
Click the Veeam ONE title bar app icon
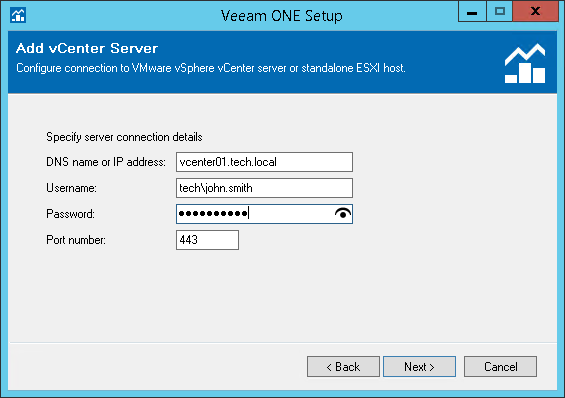[x=18, y=15]
